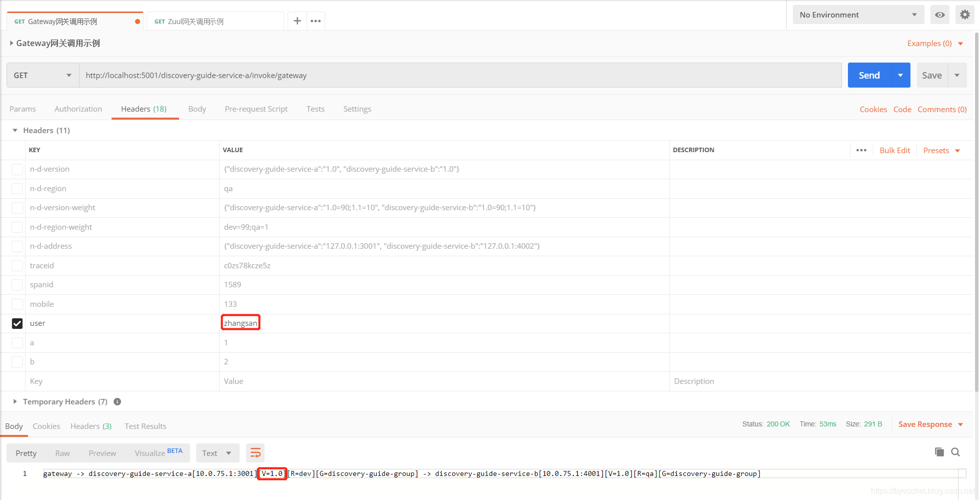
Task: Enable the n-d-version header checkbox
Action: tap(17, 169)
